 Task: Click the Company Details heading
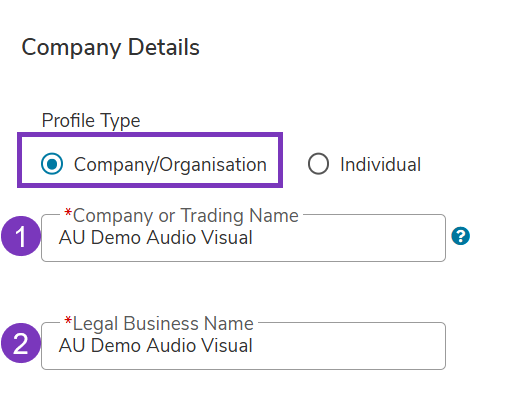pyautogui.click(x=110, y=47)
